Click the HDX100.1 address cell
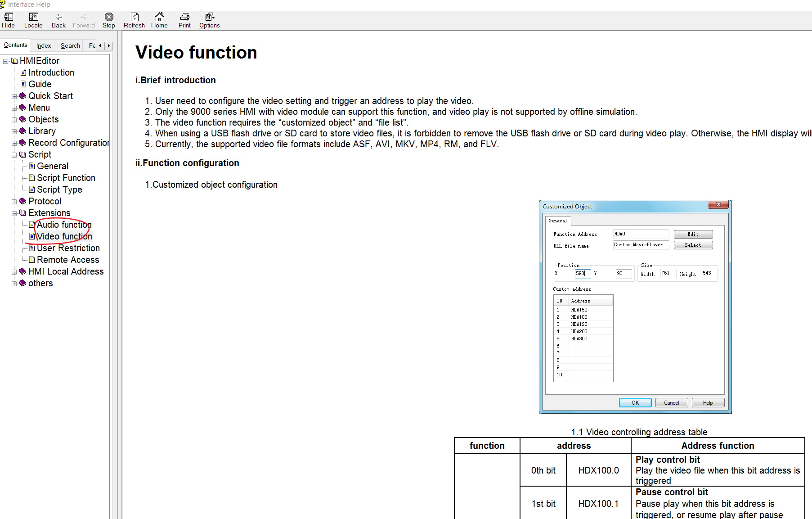812x519 pixels. pos(598,504)
